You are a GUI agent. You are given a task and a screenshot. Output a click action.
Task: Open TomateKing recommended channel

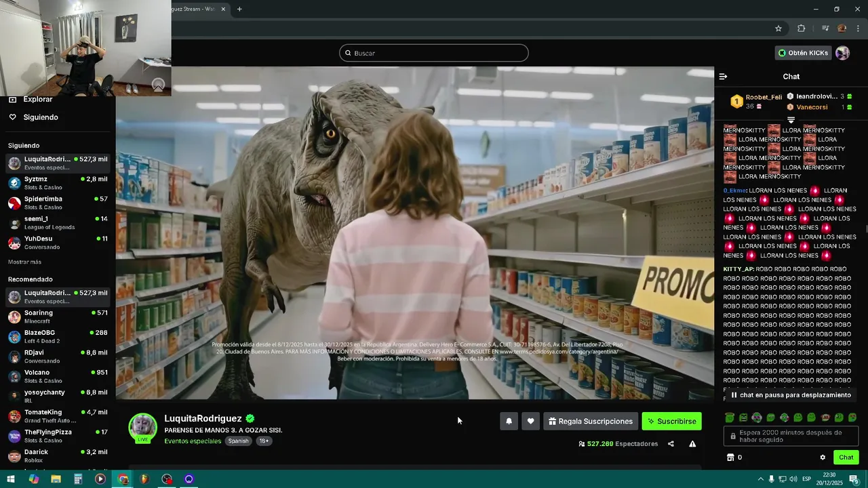pyautogui.click(x=58, y=416)
